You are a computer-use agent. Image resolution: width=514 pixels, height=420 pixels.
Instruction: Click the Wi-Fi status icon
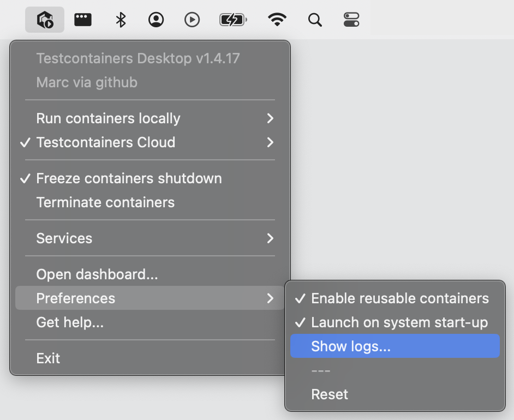point(277,19)
